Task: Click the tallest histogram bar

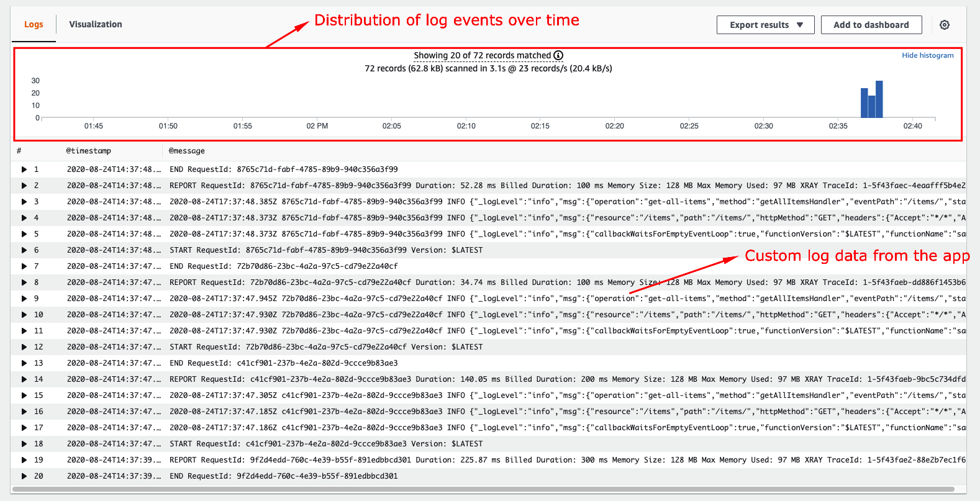Action: (879, 99)
